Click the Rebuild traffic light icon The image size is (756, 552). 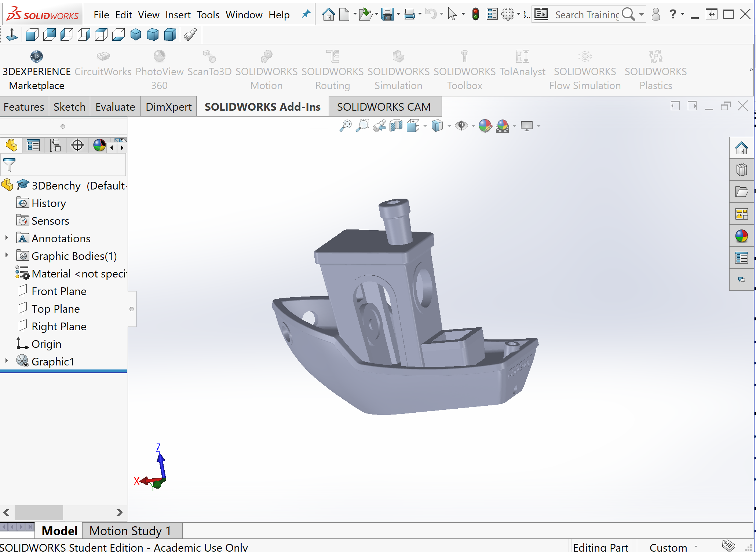475,15
